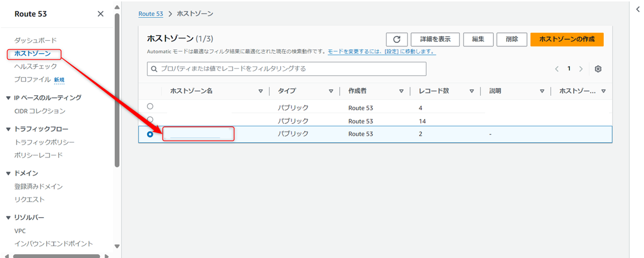Click the sidebar horizontal scrollbar
This screenshot has width=644, height=258.
56,256
